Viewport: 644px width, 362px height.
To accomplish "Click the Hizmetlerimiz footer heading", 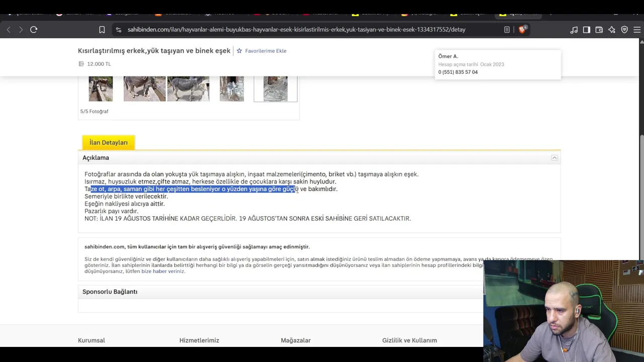I will (x=199, y=340).
